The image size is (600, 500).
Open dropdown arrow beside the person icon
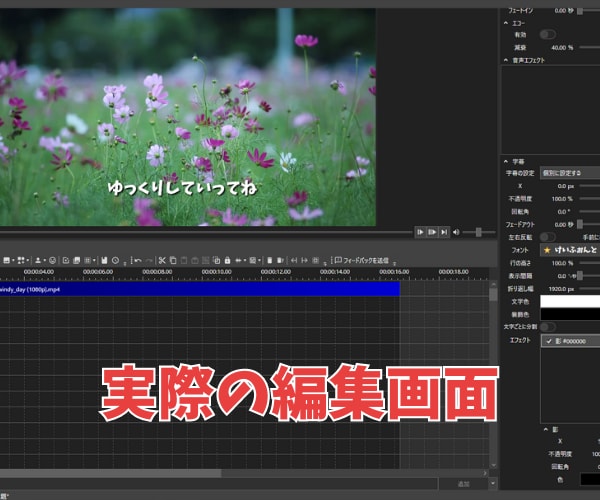point(44,261)
